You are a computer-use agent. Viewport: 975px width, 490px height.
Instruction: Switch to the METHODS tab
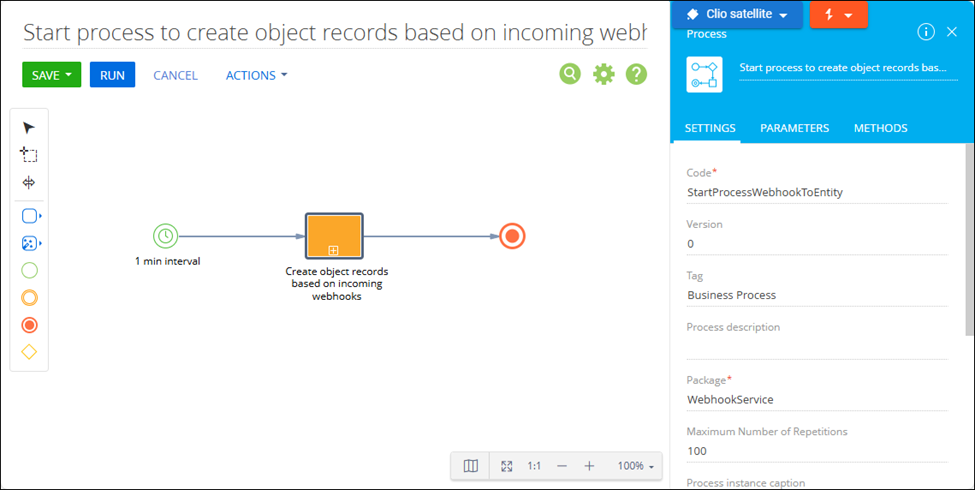[x=880, y=128]
